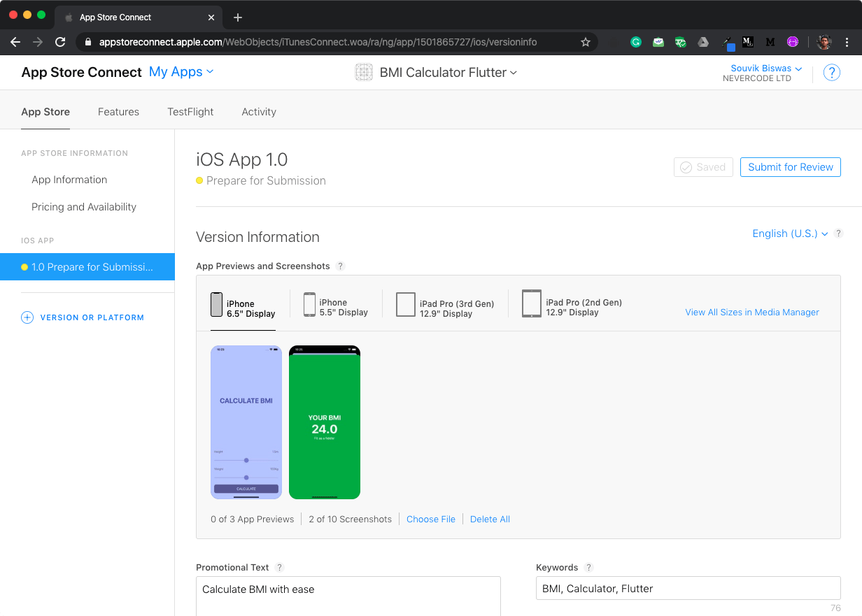Show help for App Previews and Screenshots
The height and width of the screenshot is (616, 862).
pos(341,266)
